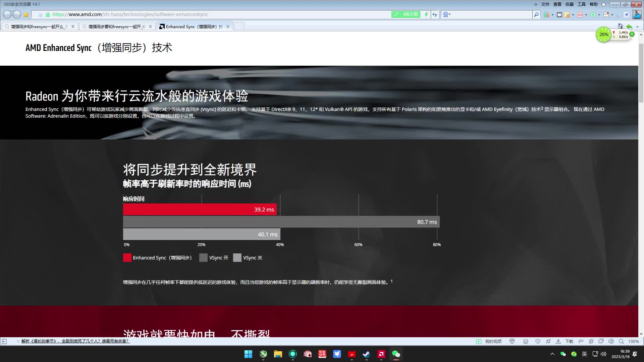This screenshot has width=644, height=362.
Task: Open the 解析《漫长的季节》news link
Action: [75, 341]
